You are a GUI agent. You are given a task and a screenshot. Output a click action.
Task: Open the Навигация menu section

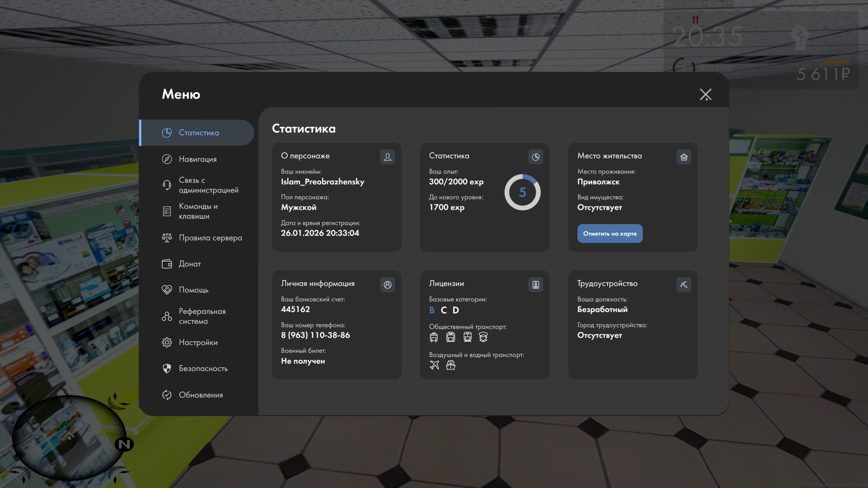[197, 159]
